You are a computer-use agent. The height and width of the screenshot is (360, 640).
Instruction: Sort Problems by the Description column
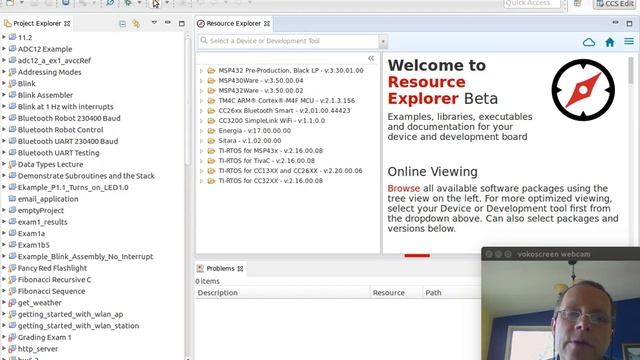(282, 293)
